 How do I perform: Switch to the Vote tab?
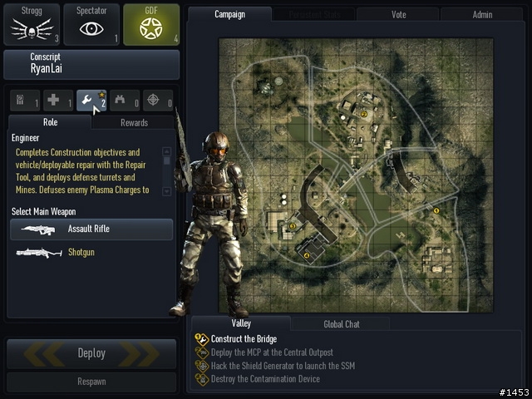pyautogui.click(x=398, y=15)
